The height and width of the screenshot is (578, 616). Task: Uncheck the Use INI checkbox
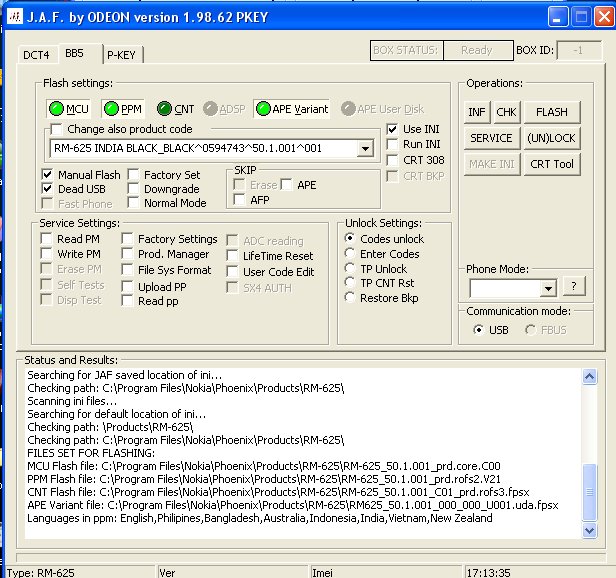pos(392,129)
